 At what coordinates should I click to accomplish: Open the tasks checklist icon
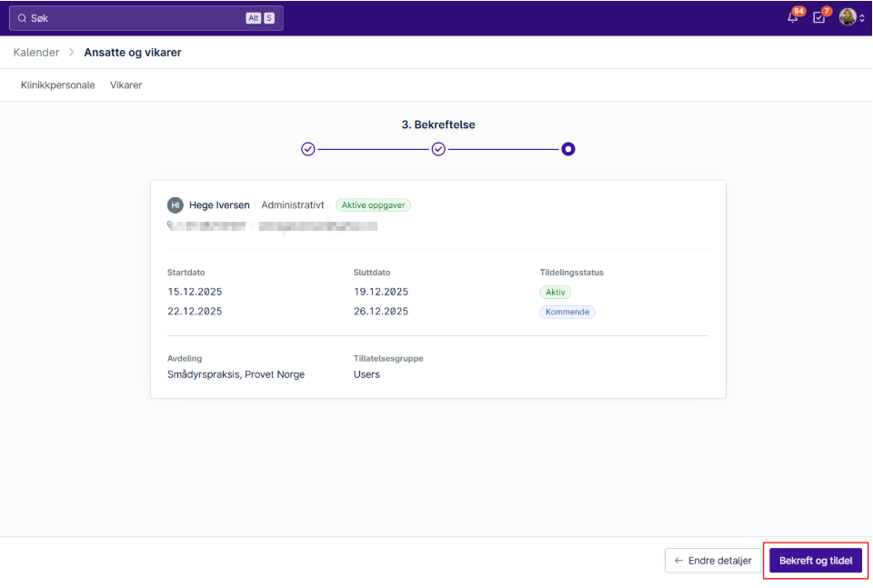tap(818, 18)
